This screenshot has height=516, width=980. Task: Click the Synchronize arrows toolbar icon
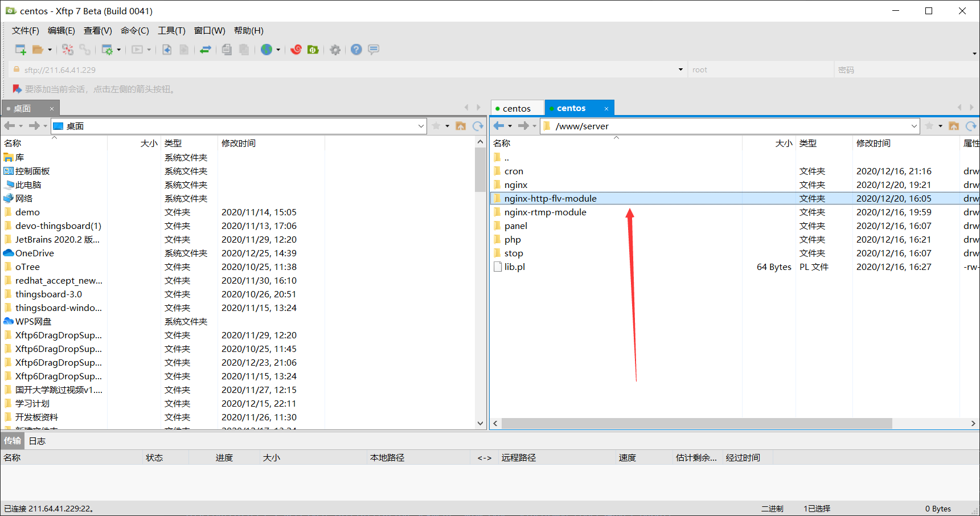(206, 50)
